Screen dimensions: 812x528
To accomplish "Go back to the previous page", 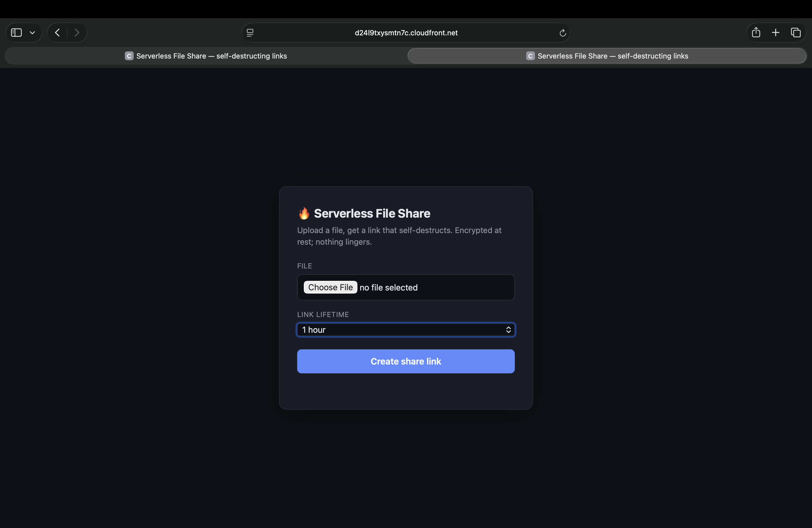I will pos(57,33).
